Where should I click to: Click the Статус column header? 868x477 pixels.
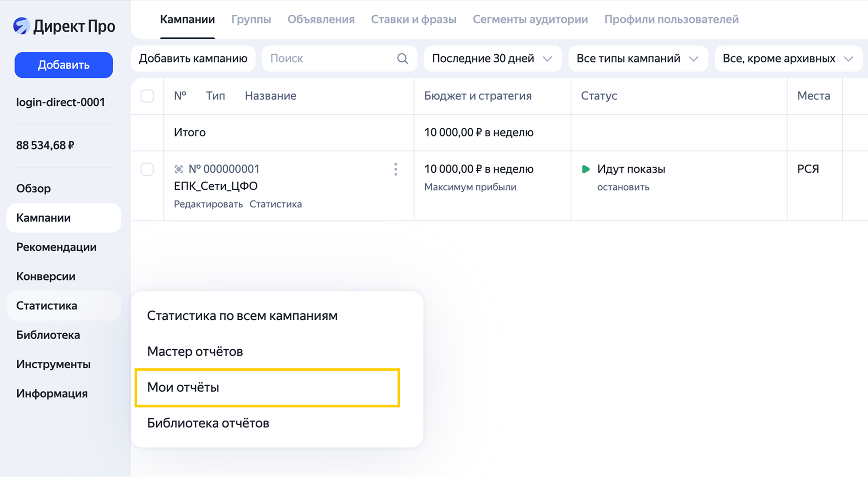coord(599,96)
